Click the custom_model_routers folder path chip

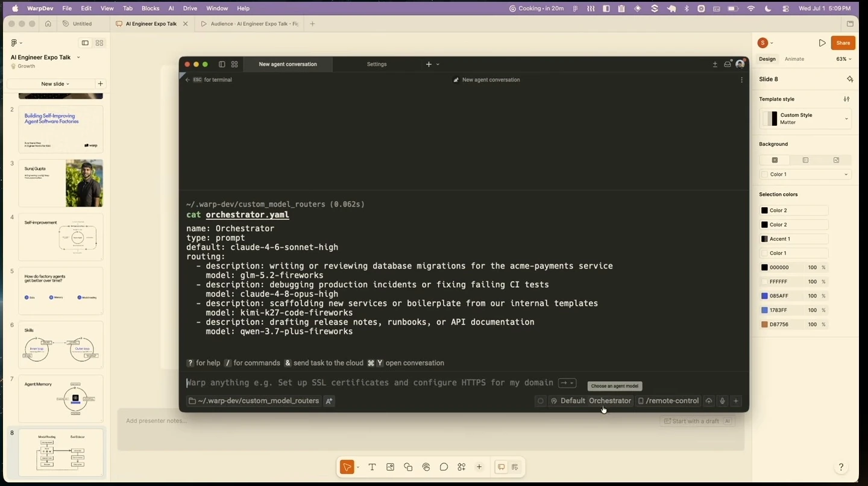pos(254,400)
